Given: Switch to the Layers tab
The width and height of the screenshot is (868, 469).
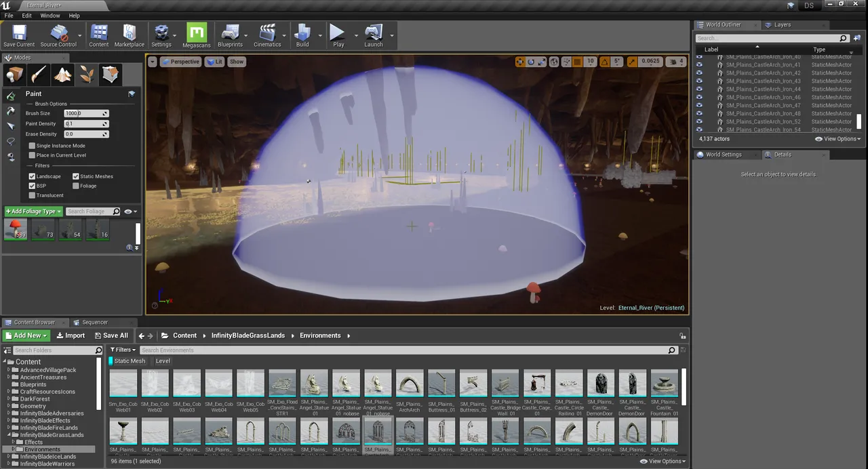Looking at the screenshot, I should [x=782, y=25].
